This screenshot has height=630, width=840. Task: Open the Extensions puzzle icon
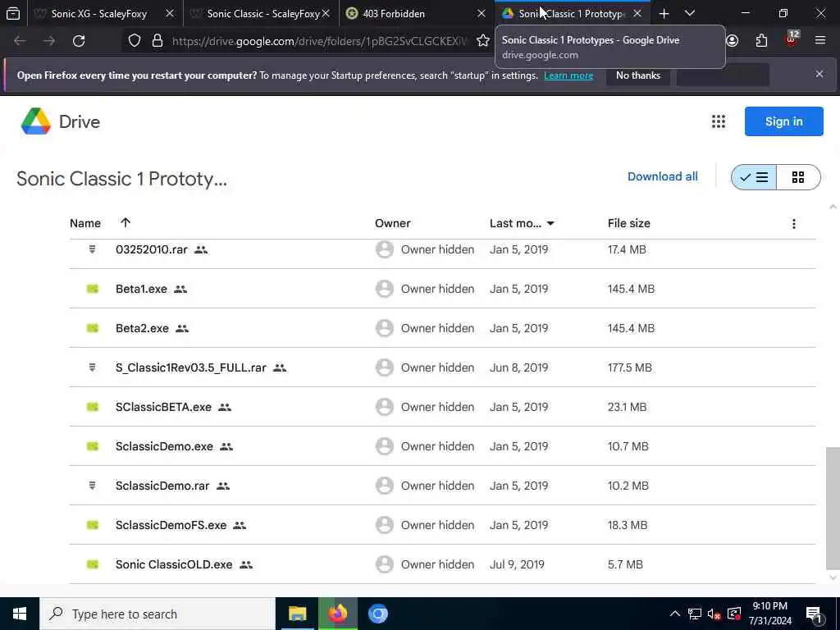[761, 41]
